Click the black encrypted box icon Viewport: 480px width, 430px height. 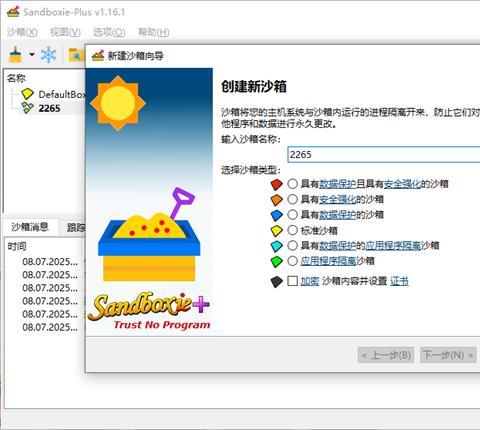tap(277, 282)
